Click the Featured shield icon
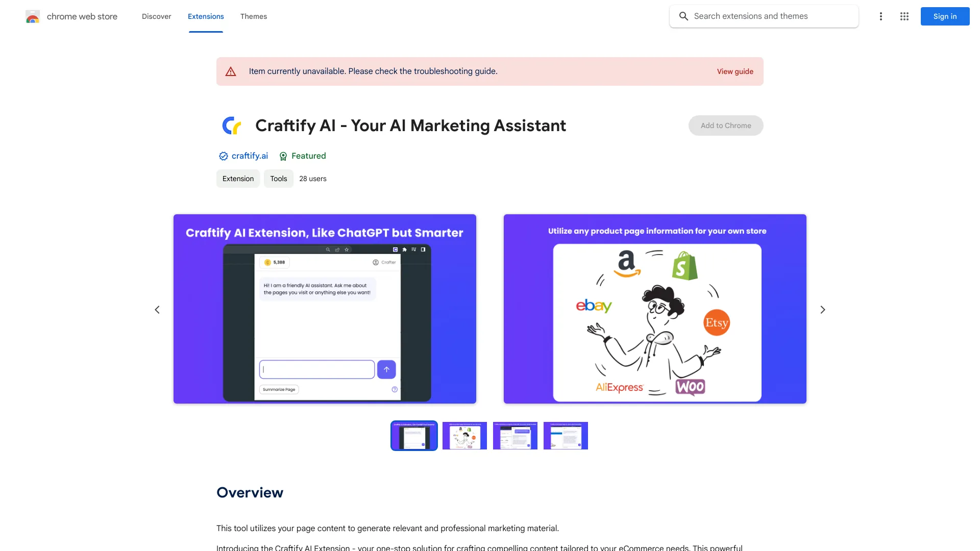Screen dimensions: 980x551 283,156
